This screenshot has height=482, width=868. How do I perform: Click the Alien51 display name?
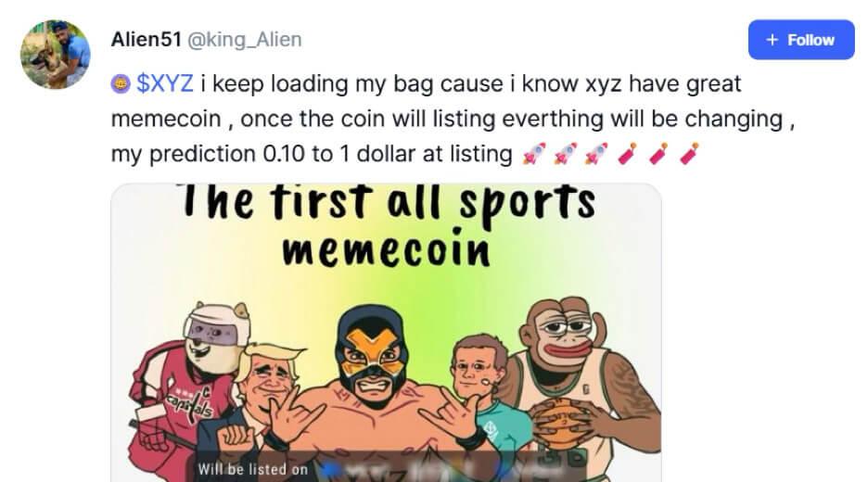(147, 39)
